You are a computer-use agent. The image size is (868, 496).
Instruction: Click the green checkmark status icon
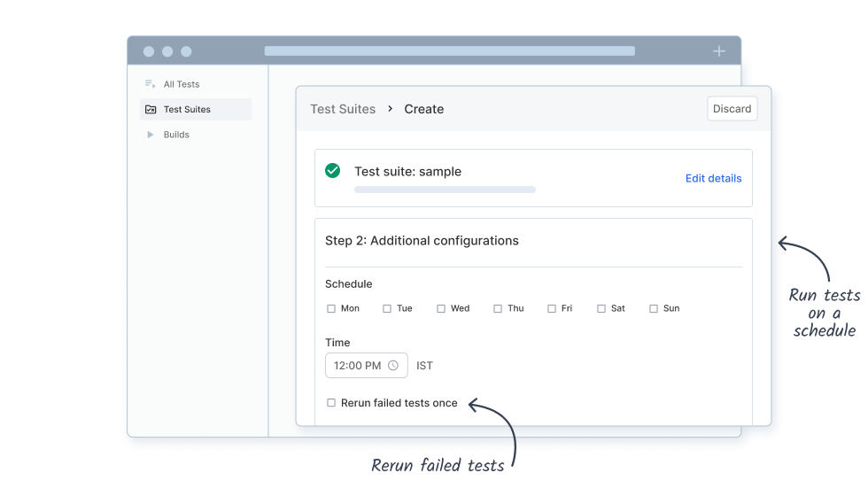[x=332, y=171]
